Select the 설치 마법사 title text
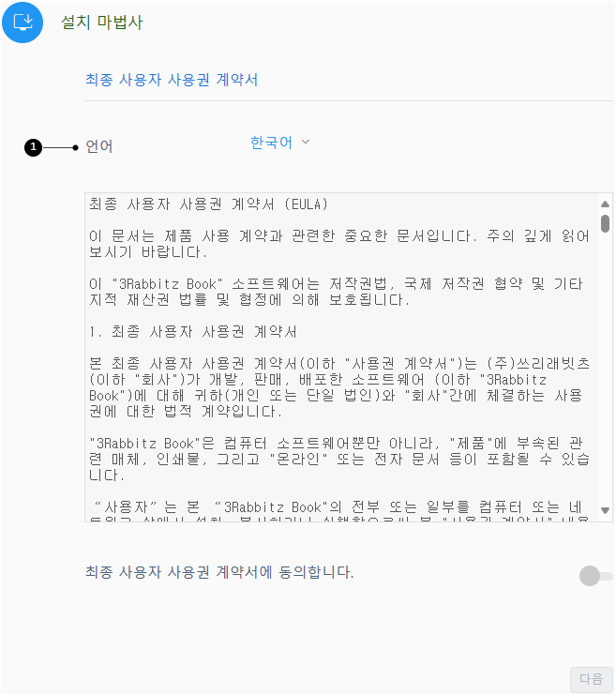Viewport: 616px width, 695px height. click(102, 23)
